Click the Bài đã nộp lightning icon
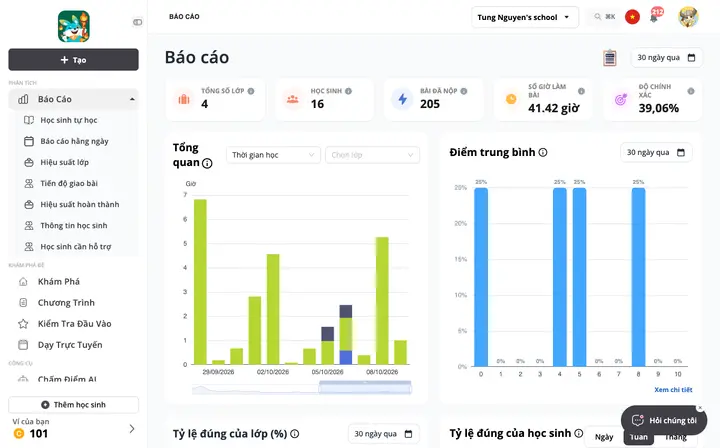The image size is (720, 448). click(x=402, y=99)
